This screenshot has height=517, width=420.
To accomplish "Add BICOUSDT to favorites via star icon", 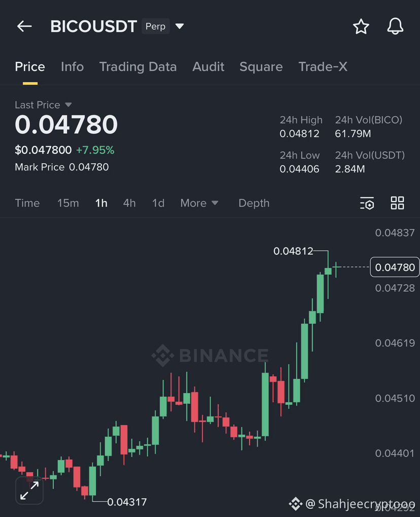I will (x=361, y=26).
